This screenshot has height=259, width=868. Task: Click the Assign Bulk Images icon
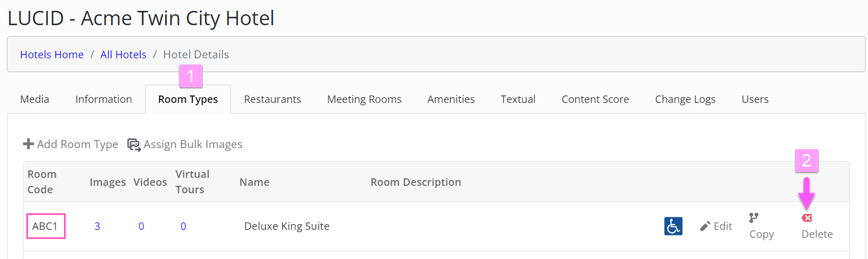pyautogui.click(x=134, y=145)
